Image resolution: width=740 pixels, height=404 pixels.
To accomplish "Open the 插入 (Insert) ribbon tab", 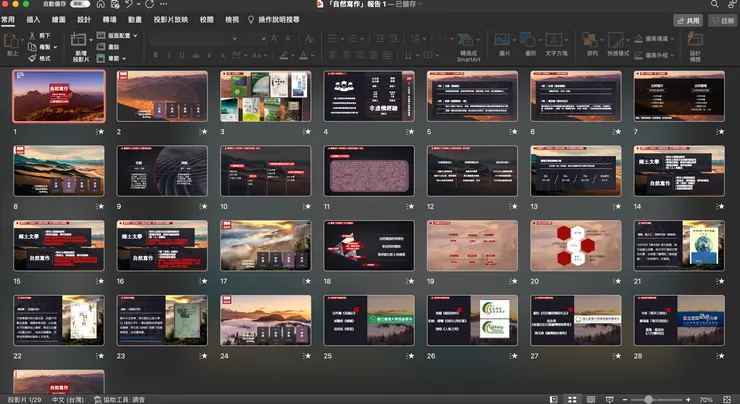I will point(34,19).
